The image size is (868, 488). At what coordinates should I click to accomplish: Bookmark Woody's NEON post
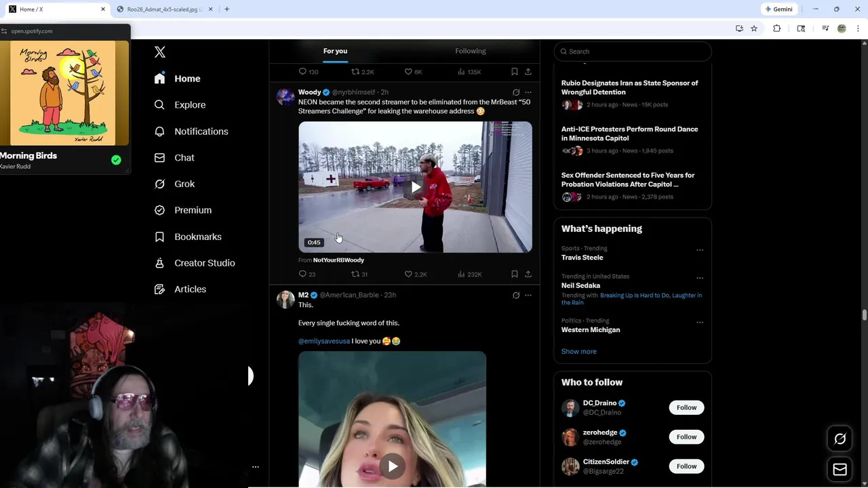coord(515,274)
